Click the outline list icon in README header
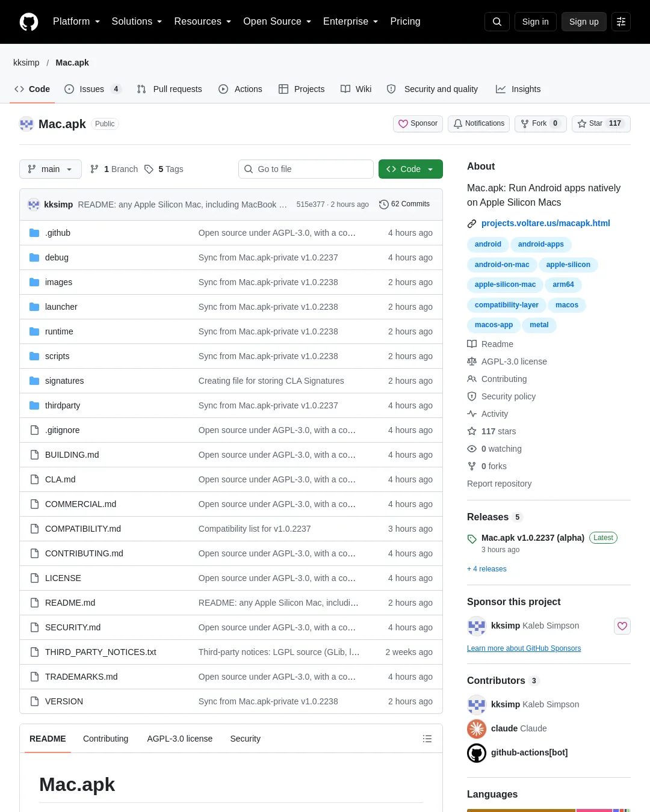This screenshot has height=812, width=650. coord(427,739)
